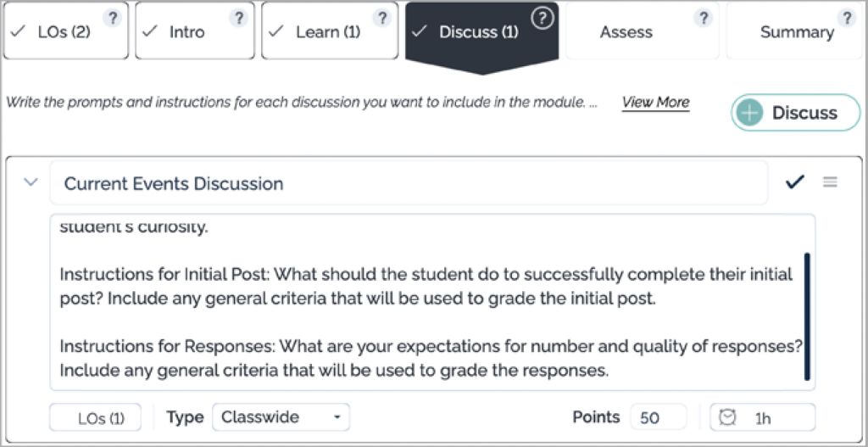Click the View More link

(x=655, y=103)
